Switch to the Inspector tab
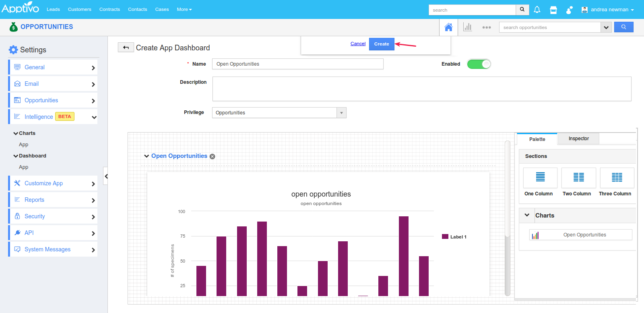 coord(578,139)
